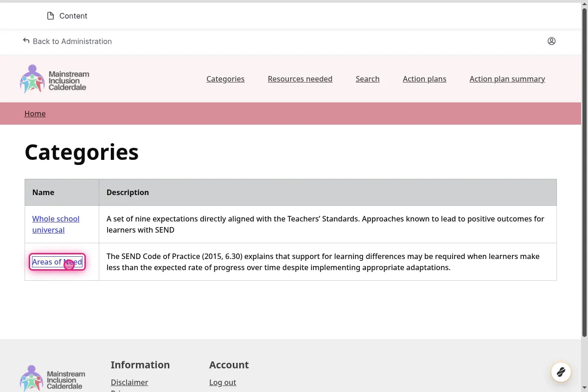Image resolution: width=588 pixels, height=392 pixels.
Task: Go to Resources needed page
Action: [300, 79]
